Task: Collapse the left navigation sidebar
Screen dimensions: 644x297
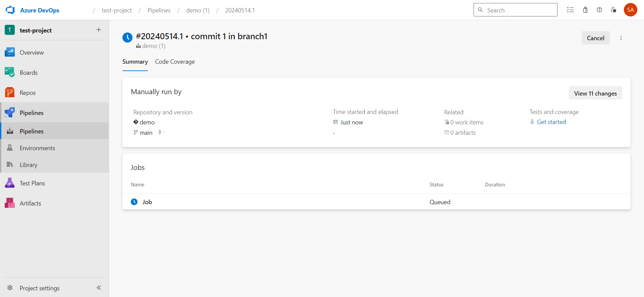Action: pos(99,288)
